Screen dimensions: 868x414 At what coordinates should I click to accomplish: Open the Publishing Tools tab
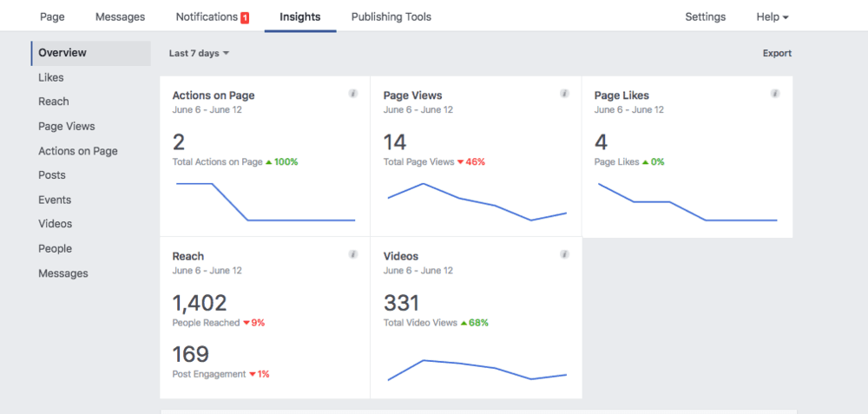(x=391, y=16)
